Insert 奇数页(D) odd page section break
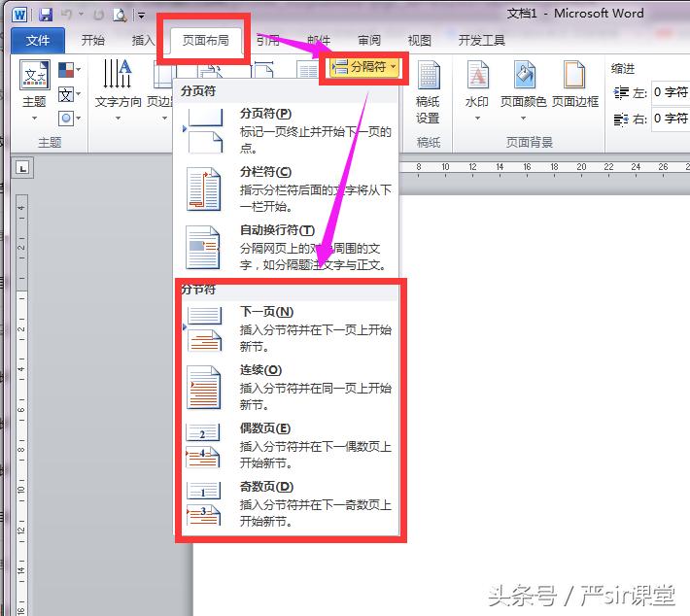The image size is (690, 616). click(x=286, y=504)
